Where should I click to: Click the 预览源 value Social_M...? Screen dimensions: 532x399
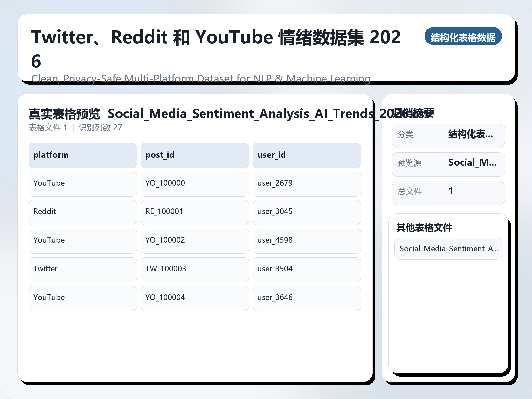pyautogui.click(x=472, y=163)
